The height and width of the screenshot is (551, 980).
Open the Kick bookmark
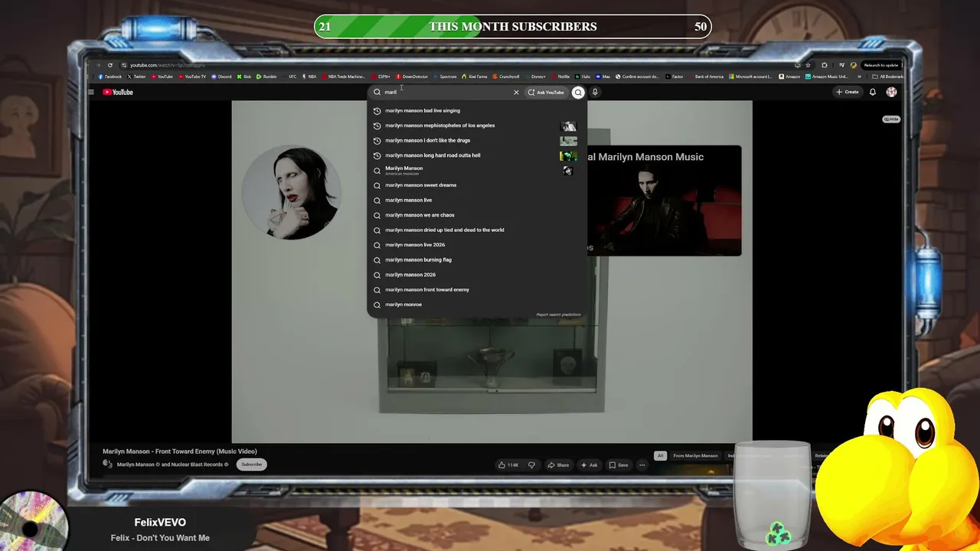pyautogui.click(x=245, y=77)
